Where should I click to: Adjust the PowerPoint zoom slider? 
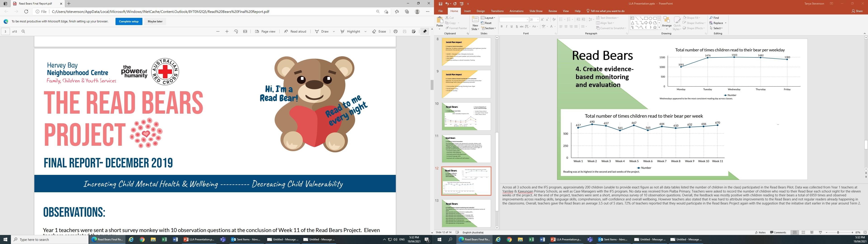[838, 232]
